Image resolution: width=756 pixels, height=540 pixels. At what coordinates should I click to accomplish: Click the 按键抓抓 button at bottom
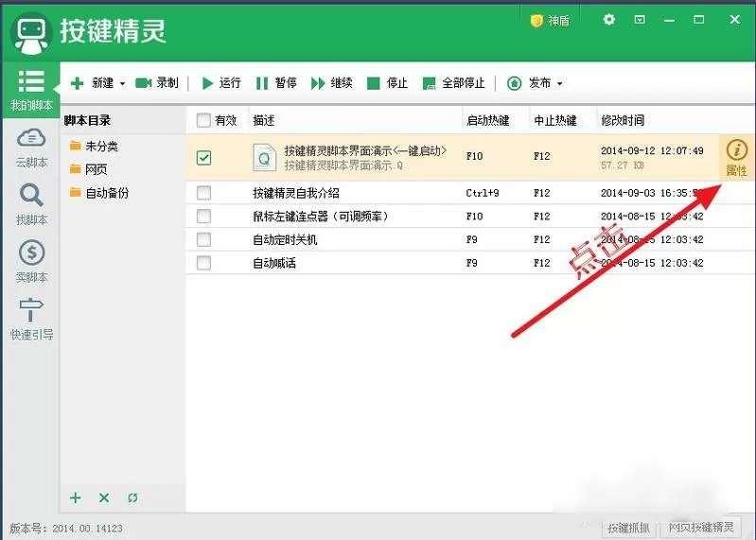pos(628,528)
